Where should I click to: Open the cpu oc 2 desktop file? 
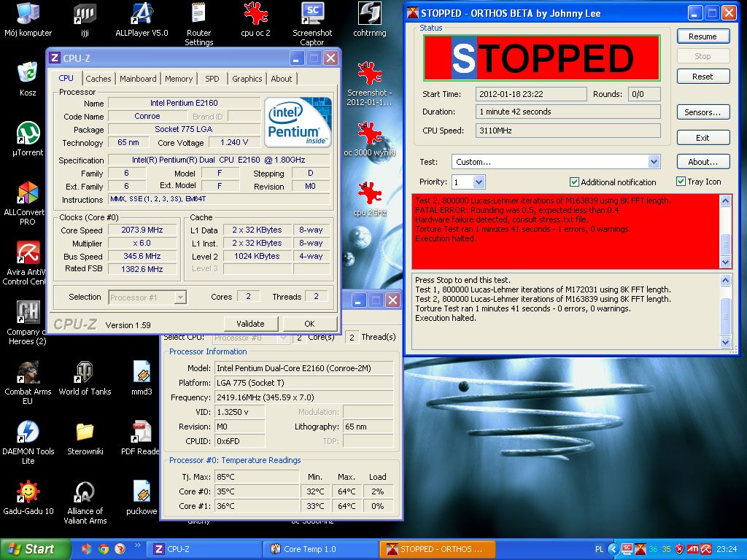coord(256,20)
